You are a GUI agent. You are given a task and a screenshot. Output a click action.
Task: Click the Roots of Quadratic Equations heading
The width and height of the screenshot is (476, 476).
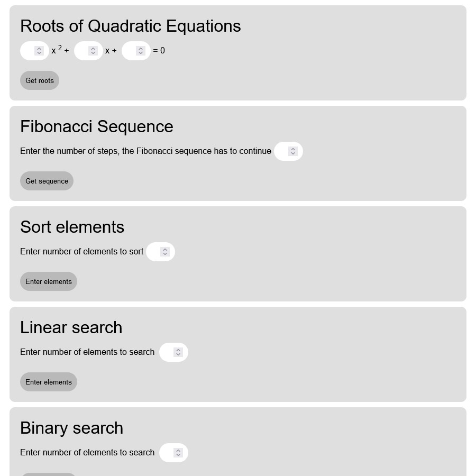coord(131,26)
